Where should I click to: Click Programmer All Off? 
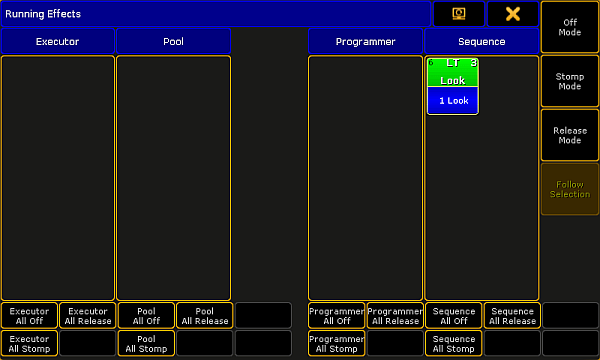pyautogui.click(x=337, y=316)
